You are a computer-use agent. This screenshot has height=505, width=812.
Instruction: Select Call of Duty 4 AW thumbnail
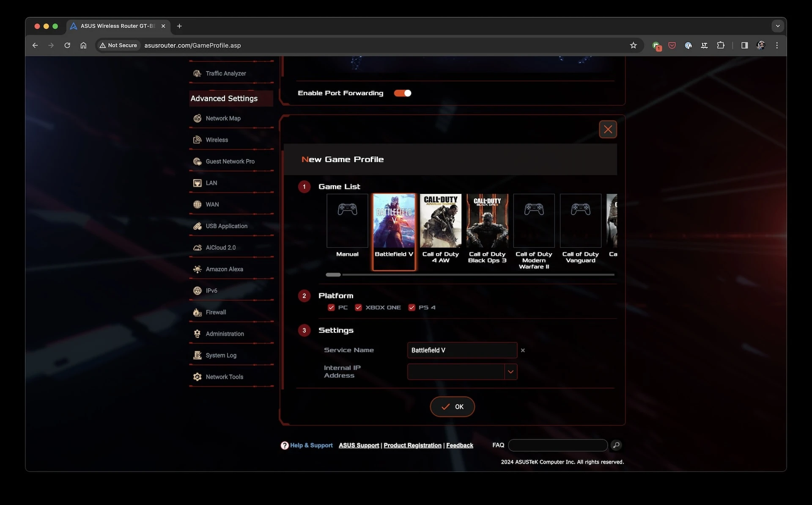pos(440,221)
